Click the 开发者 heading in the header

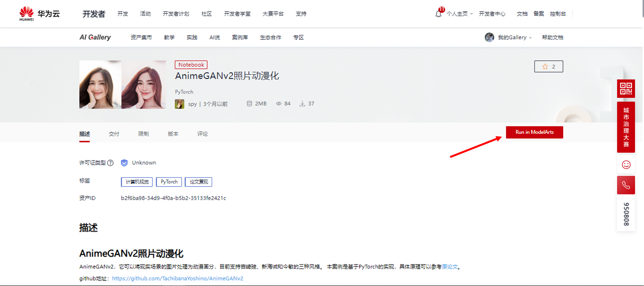(94, 14)
